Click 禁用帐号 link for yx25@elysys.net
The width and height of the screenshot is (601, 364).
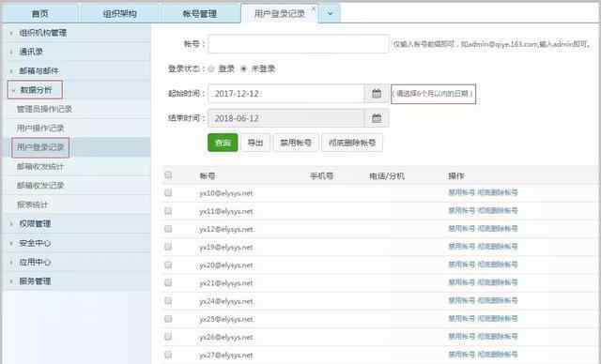tap(461, 318)
